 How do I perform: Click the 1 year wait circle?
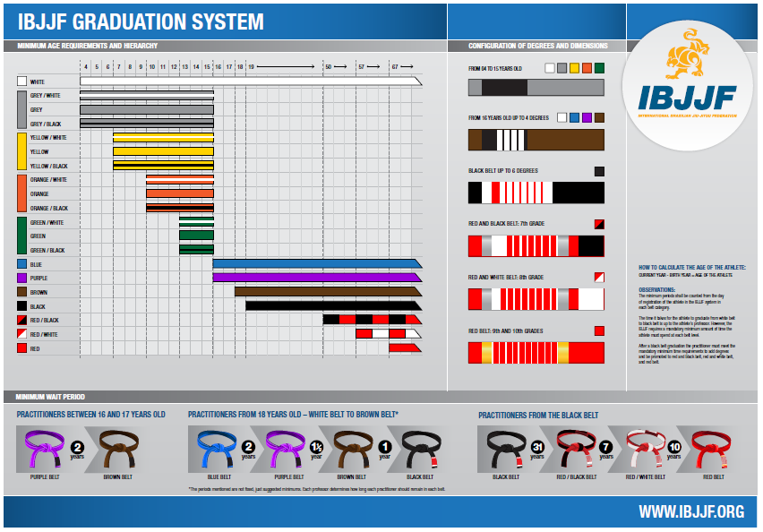[384, 447]
